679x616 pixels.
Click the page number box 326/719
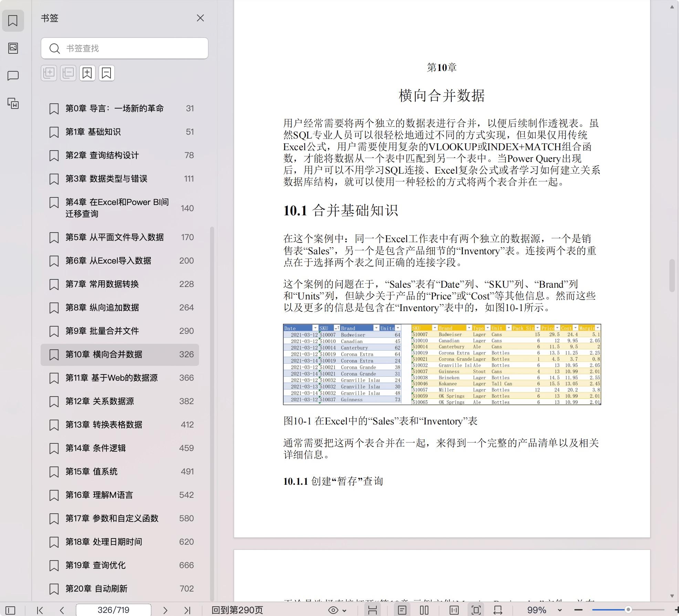click(x=114, y=610)
